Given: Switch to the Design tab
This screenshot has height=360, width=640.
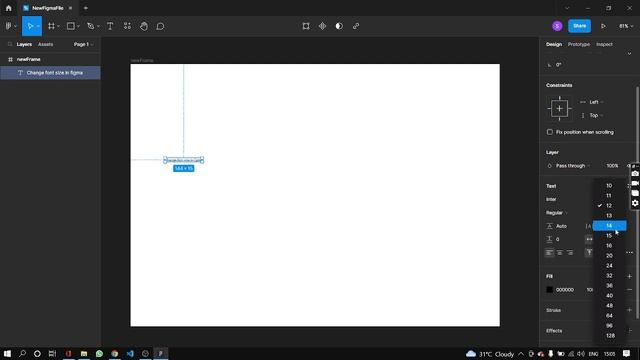Looking at the screenshot, I should click(554, 44).
